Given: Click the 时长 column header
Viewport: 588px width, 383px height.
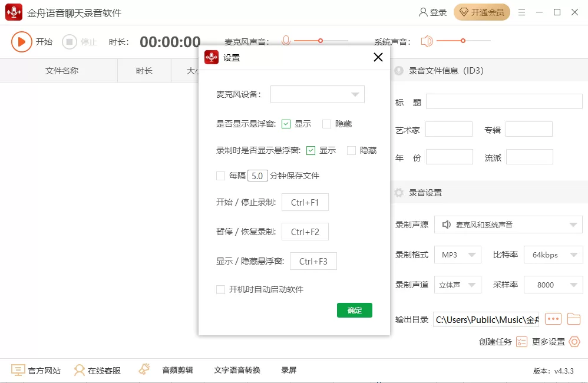Looking at the screenshot, I should [x=144, y=71].
